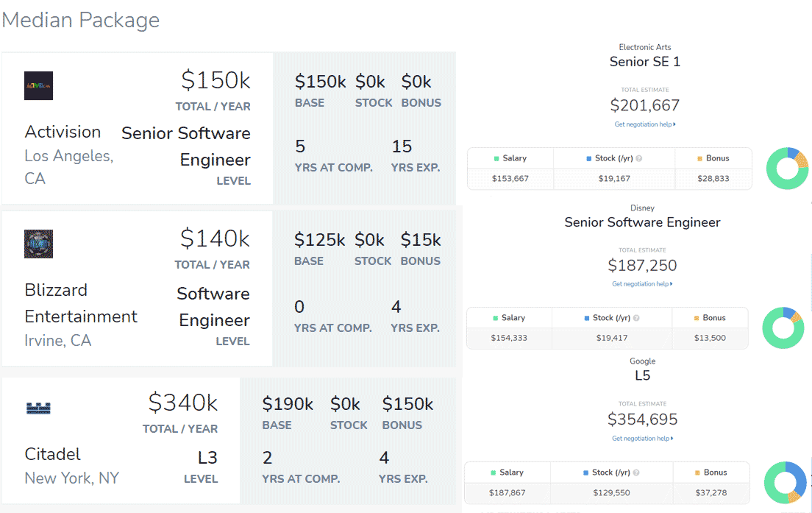Click the Senior SE 1 title
This screenshot has height=513, width=812.
tap(645, 62)
